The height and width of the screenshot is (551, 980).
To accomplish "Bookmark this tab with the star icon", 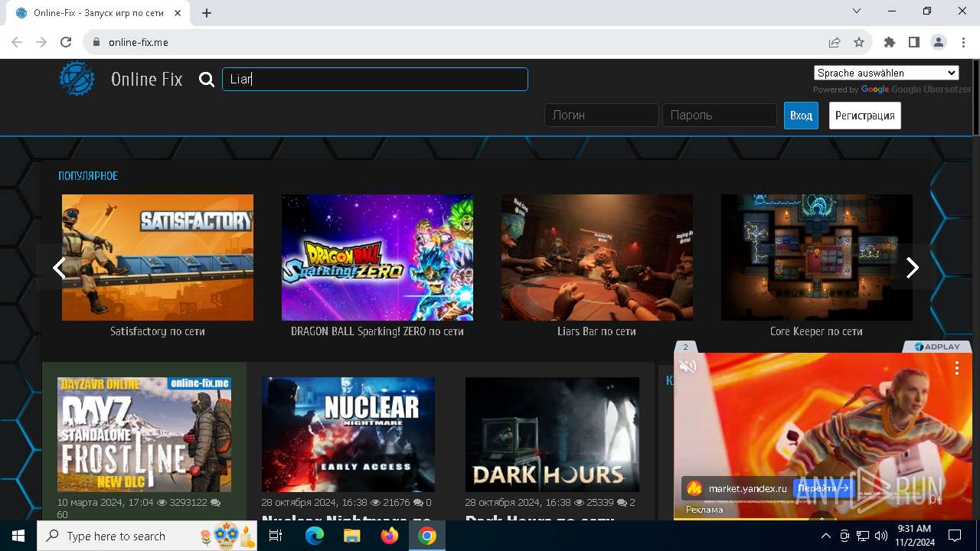I will click(859, 42).
